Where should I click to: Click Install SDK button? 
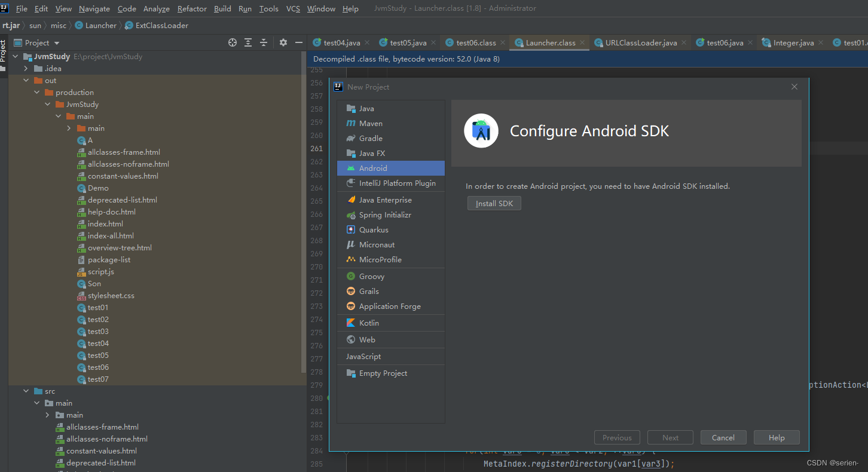pos(494,204)
